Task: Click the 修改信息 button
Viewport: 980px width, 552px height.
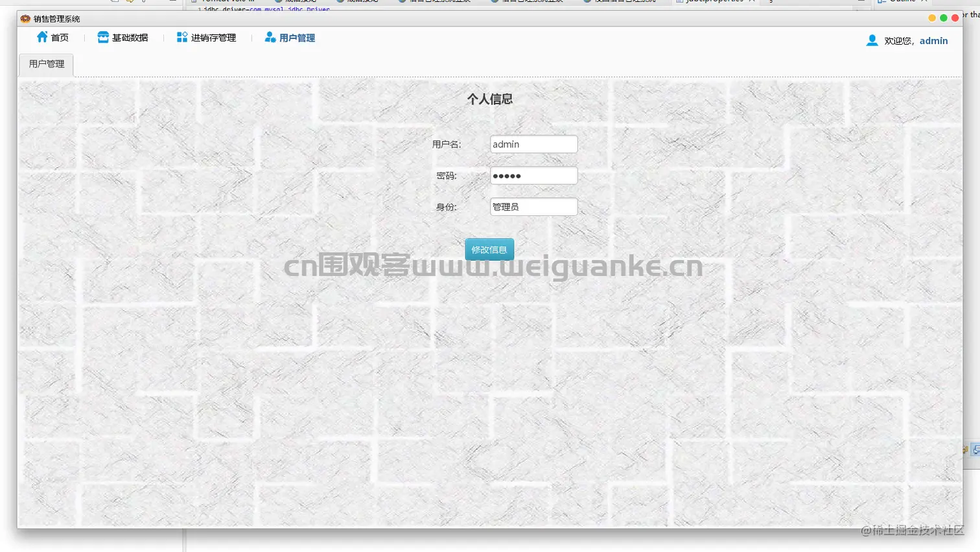Action: [489, 250]
